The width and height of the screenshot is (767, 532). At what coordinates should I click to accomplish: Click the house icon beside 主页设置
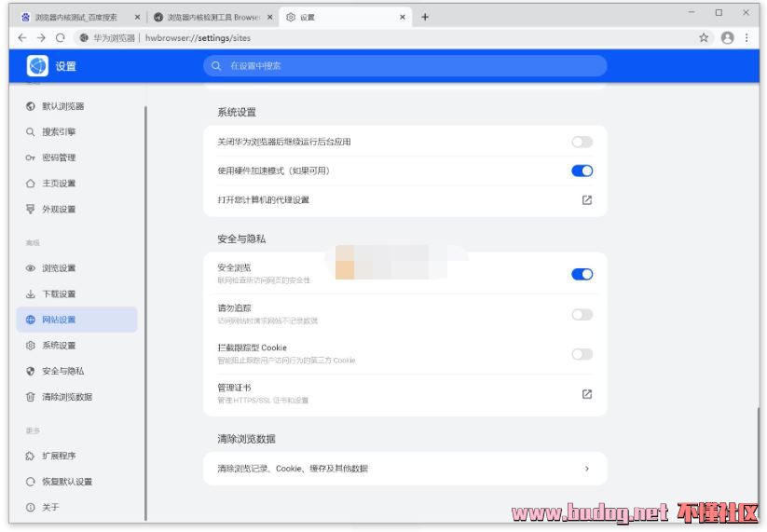[31, 184]
